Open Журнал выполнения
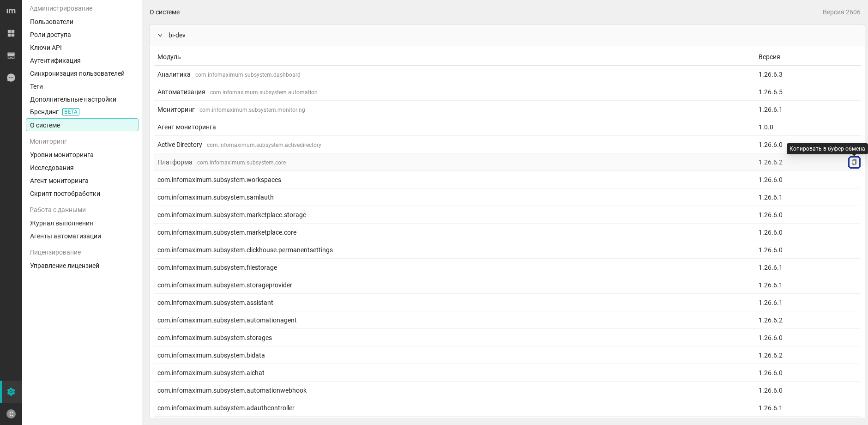The image size is (868, 425). [82, 223]
